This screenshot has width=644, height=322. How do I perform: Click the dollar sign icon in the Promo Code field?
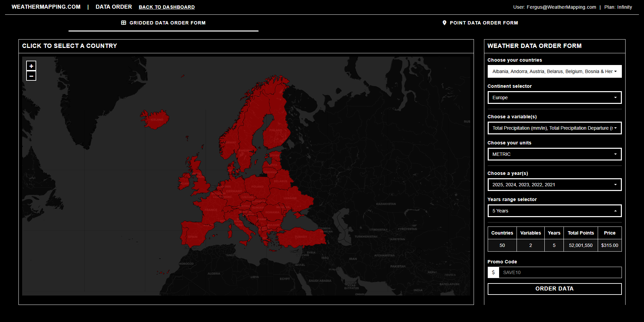493,272
